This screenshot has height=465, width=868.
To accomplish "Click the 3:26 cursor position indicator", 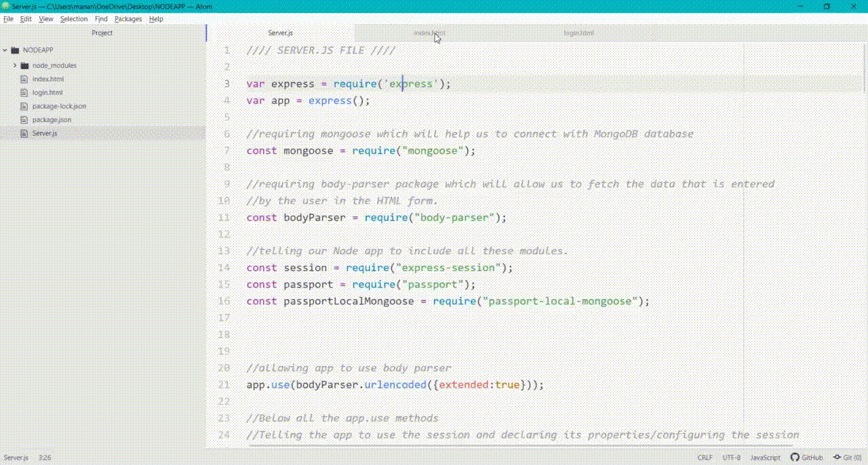I will pos(45,458).
